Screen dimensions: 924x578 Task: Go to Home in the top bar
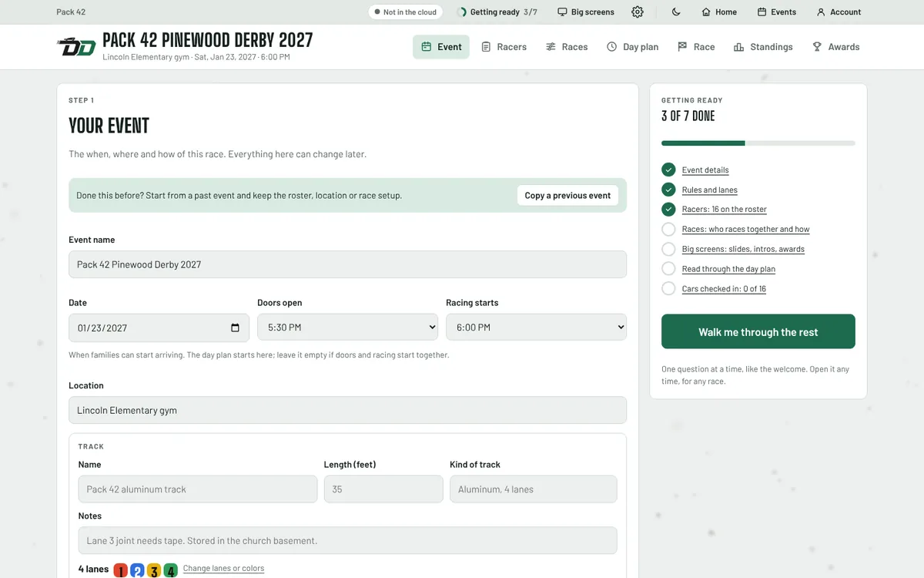point(719,12)
